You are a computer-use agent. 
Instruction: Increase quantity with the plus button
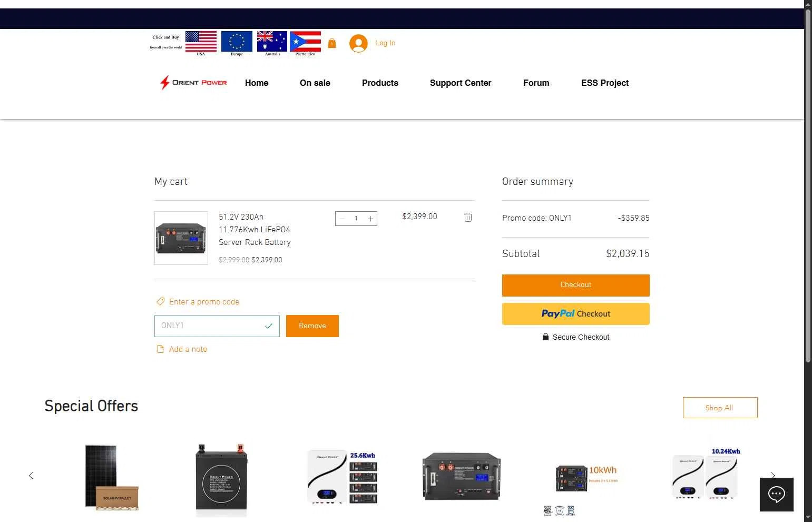tap(370, 219)
